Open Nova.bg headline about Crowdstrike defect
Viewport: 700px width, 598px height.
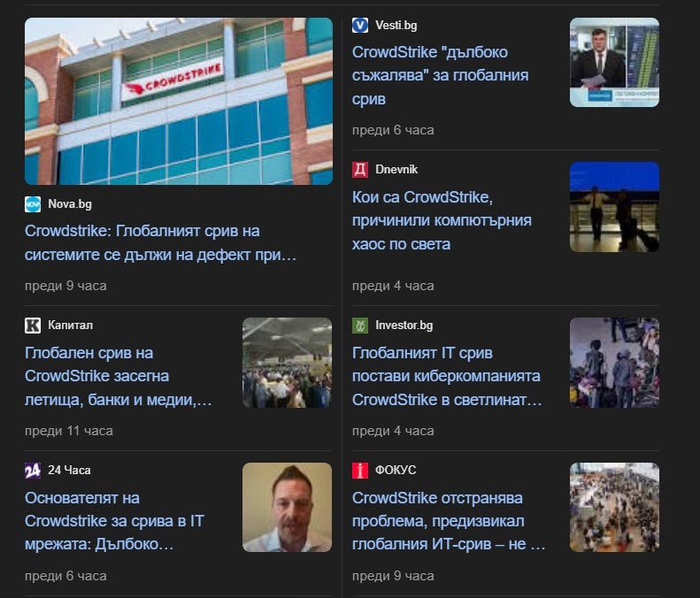coord(160,242)
